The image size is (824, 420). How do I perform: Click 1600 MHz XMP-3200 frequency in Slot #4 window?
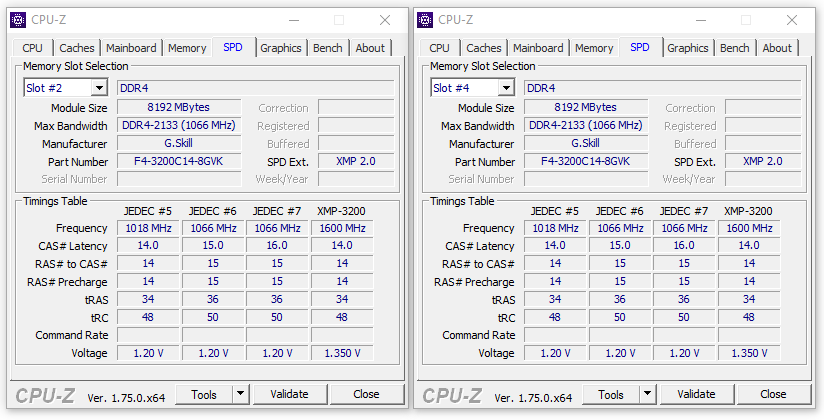[749, 228]
